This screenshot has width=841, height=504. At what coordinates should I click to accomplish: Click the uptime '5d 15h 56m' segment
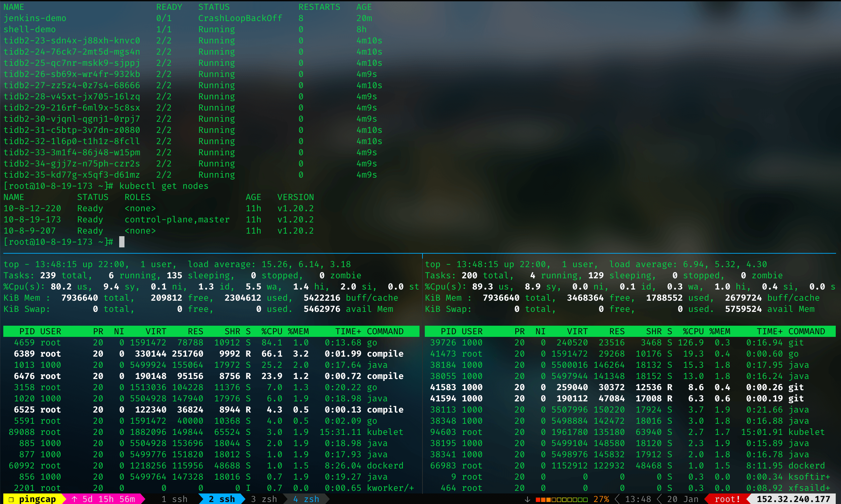(x=109, y=499)
